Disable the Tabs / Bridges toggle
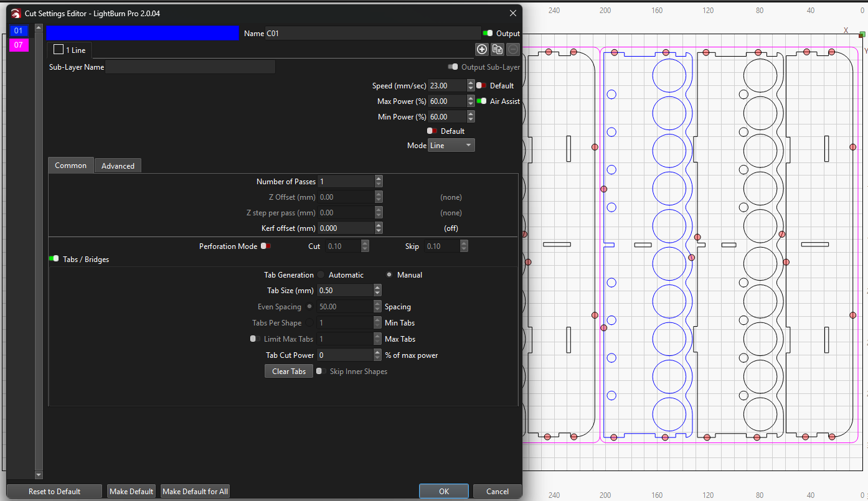The width and height of the screenshot is (868, 501). point(54,259)
